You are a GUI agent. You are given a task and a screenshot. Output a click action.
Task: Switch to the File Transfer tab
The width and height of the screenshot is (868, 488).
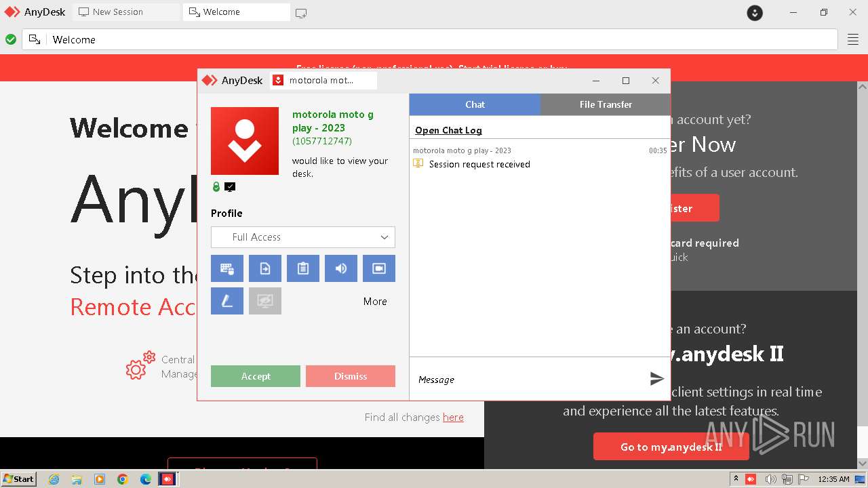click(606, 104)
